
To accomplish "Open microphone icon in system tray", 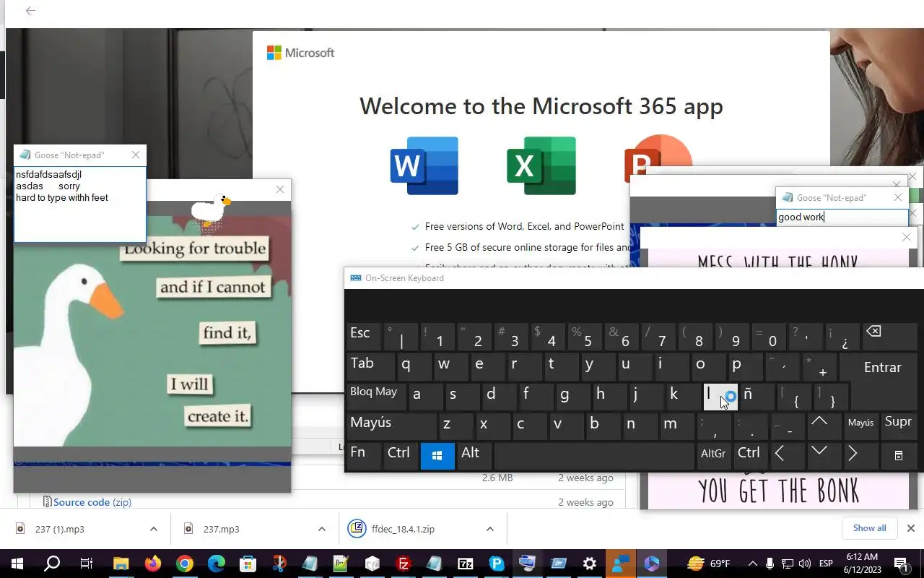I will point(770,564).
